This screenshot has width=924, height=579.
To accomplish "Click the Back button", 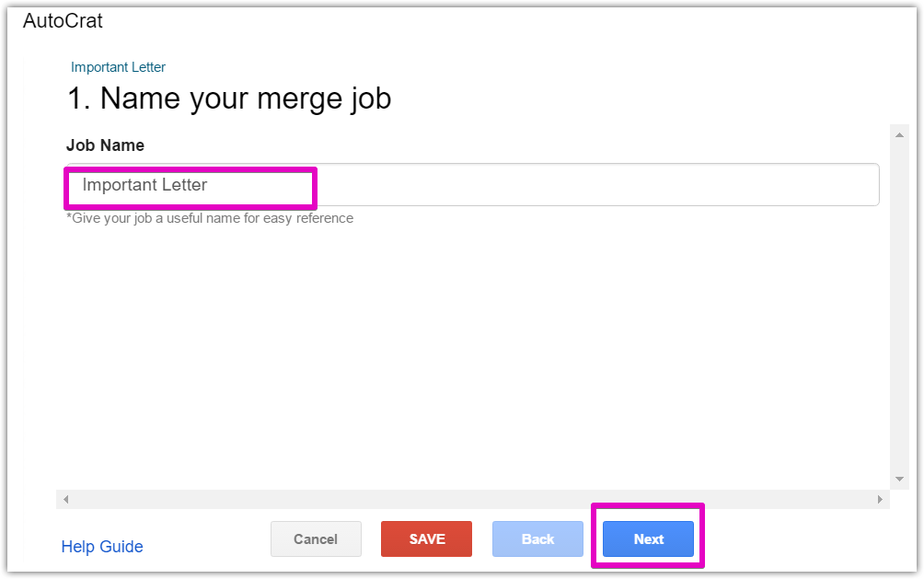I will coord(537,539).
